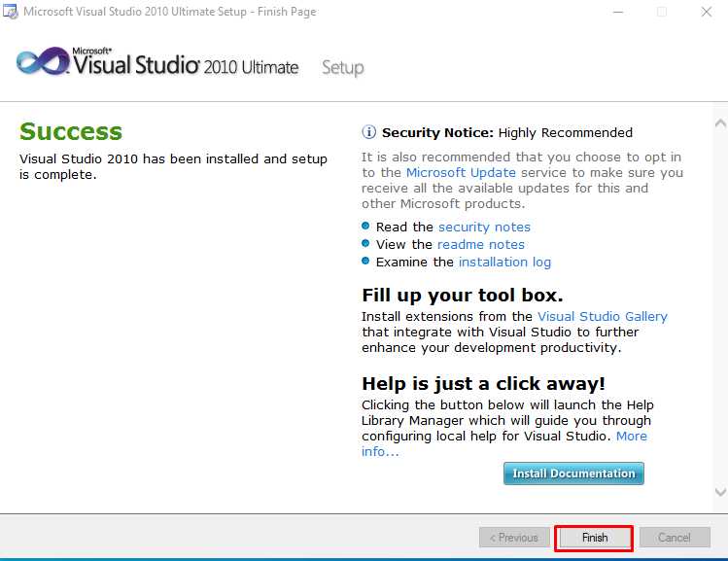Open the Microsoft Update link

tap(461, 173)
